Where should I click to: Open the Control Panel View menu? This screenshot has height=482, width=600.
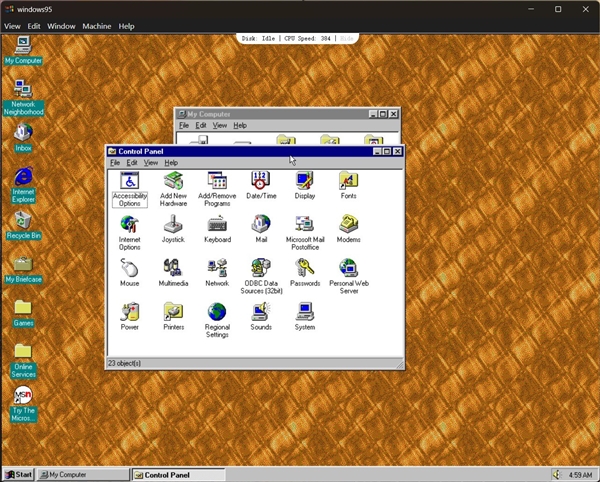tap(150, 163)
